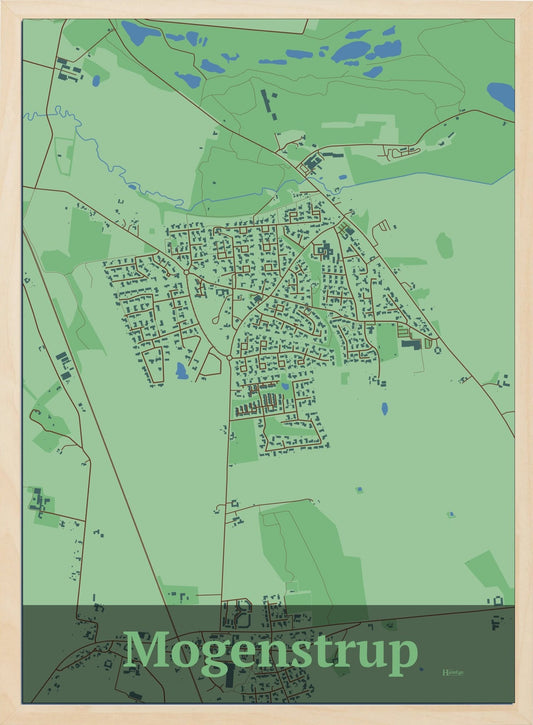Screen dimensions: 533x725
Task: Select the roundabout at the town's western junction
Action: pyautogui.click(x=187, y=273)
